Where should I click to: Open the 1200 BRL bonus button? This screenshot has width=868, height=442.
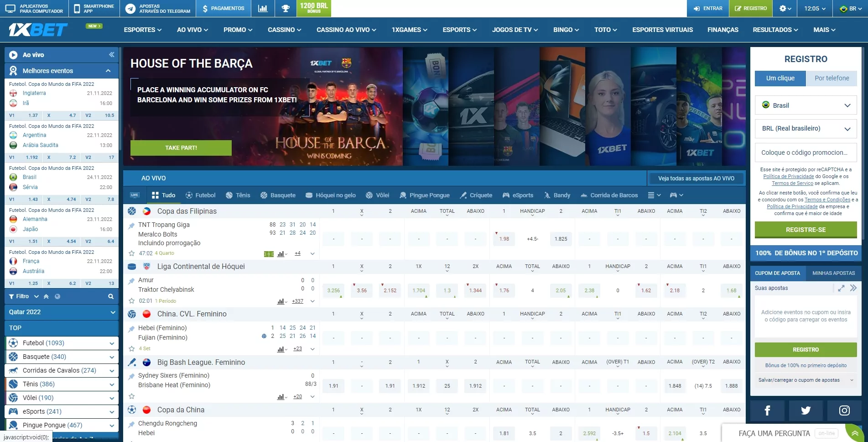pos(314,8)
